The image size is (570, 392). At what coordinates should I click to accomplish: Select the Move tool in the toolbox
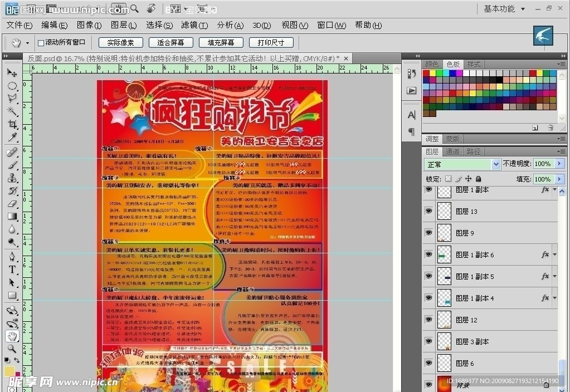(x=12, y=73)
